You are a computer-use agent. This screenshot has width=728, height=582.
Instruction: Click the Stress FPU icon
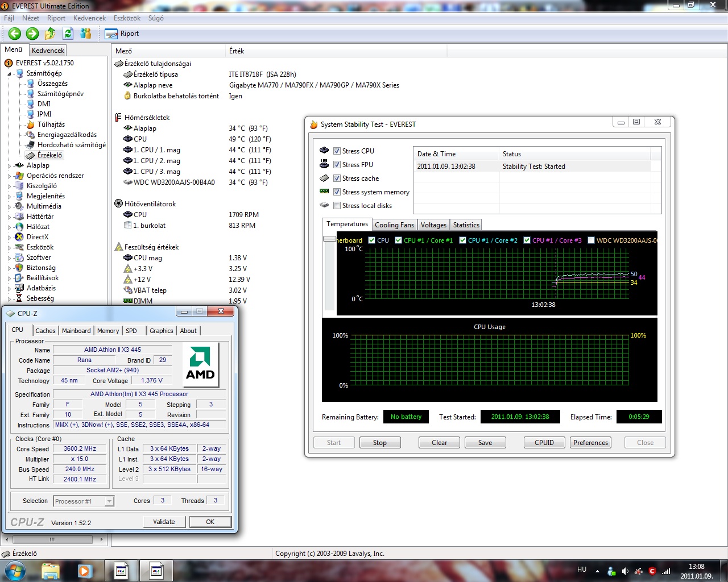(x=324, y=164)
